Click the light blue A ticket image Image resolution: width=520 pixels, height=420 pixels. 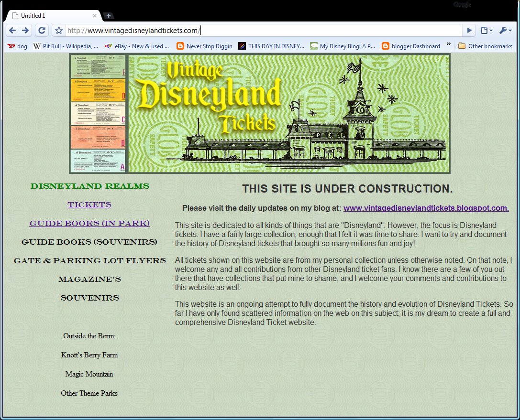click(98, 161)
